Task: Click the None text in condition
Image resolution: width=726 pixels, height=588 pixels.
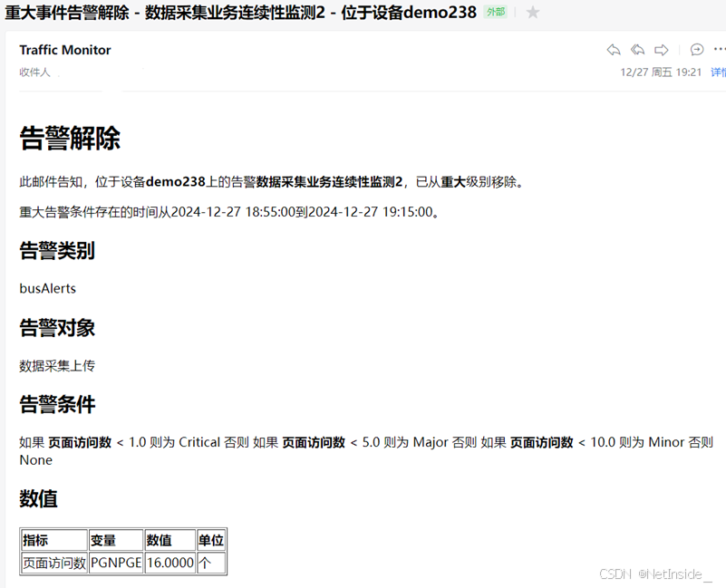Action: pyautogui.click(x=35, y=460)
